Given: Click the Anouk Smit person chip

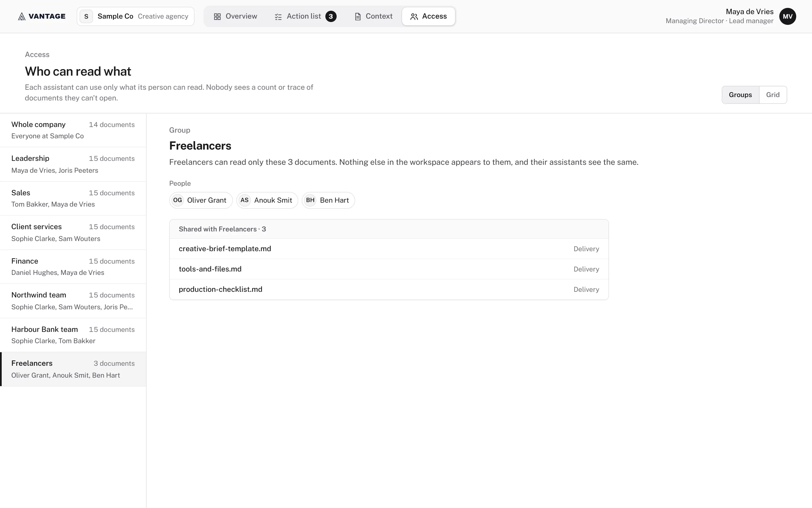Looking at the screenshot, I should [x=267, y=200].
